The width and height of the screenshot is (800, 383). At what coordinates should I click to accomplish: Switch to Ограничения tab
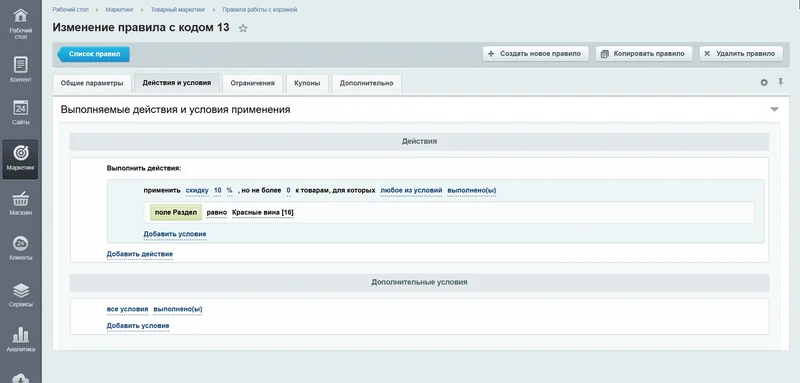click(252, 83)
